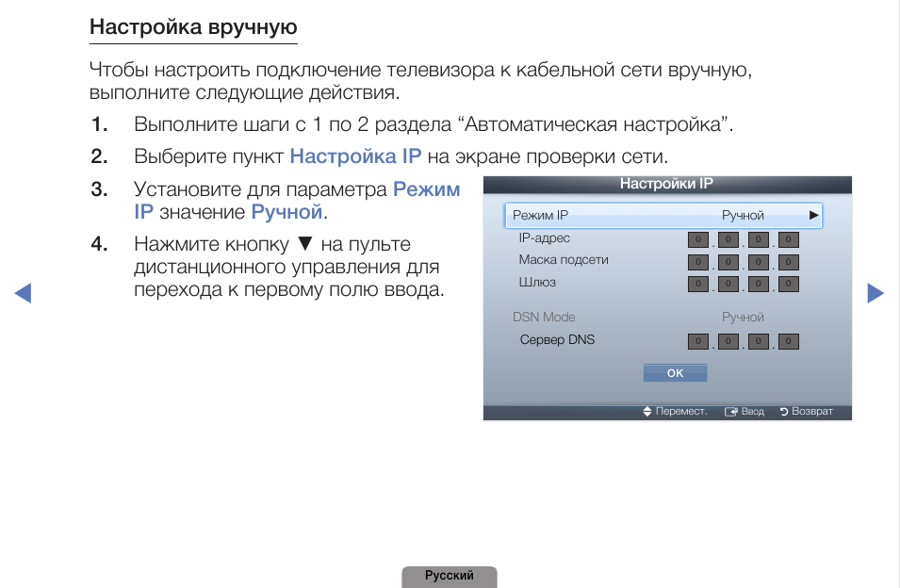This screenshot has width=900, height=588.
Task: Go to the next manual page arrow
Action: (x=875, y=293)
